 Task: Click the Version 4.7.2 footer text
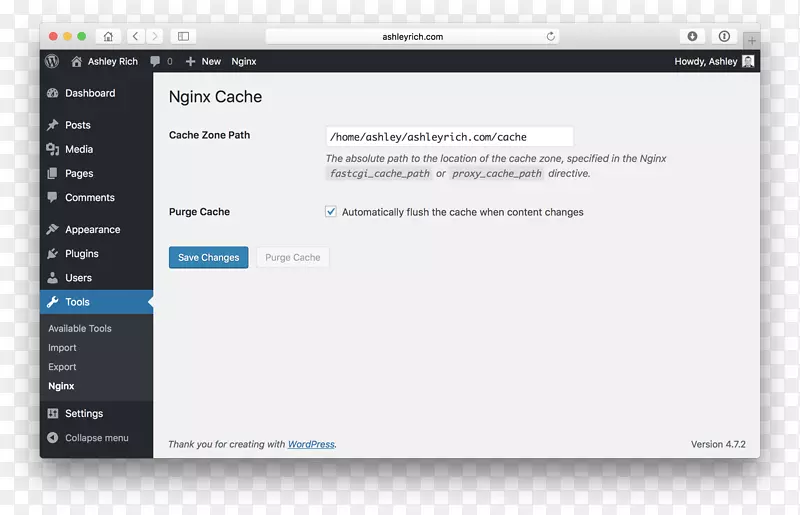pyautogui.click(x=718, y=444)
